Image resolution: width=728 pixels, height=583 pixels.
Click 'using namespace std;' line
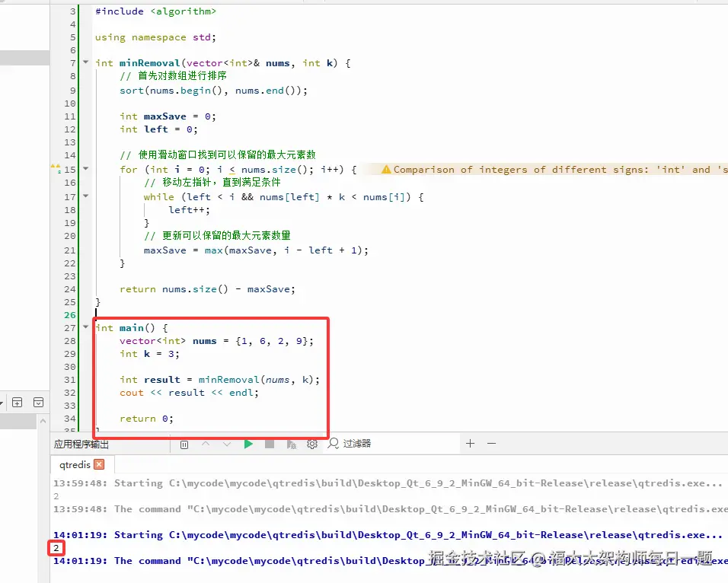click(x=155, y=37)
